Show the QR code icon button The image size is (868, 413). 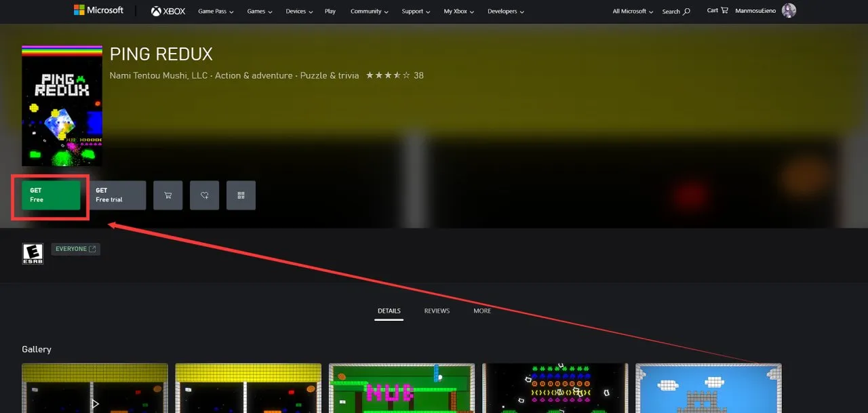[241, 195]
